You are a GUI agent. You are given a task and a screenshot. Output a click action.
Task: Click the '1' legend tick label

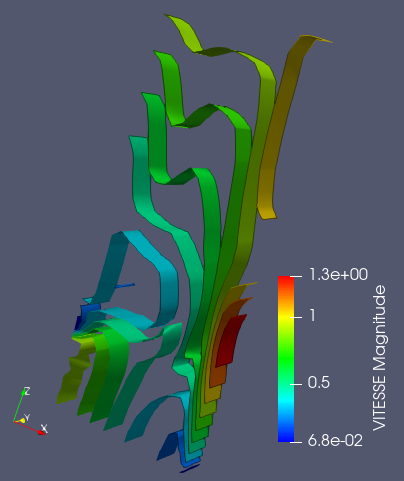click(312, 315)
